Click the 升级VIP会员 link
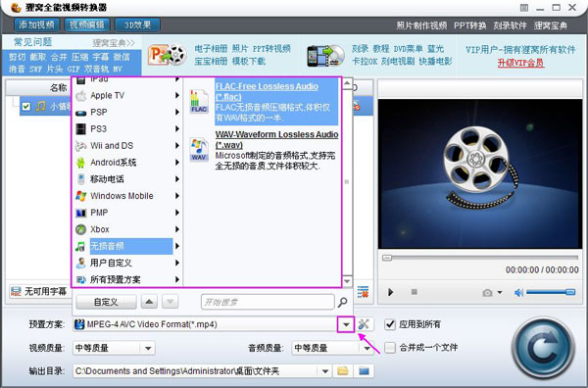This screenshot has height=388, width=588. [520, 63]
